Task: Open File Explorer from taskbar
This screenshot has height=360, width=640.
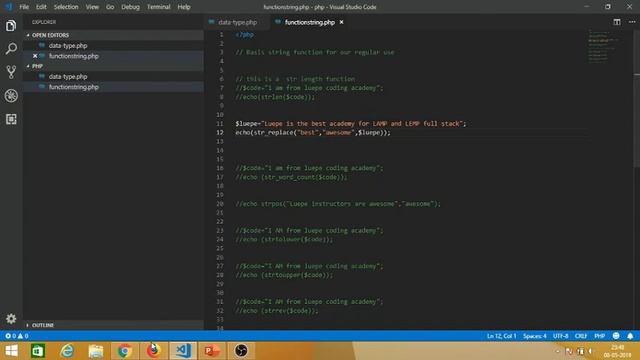Action: click(96, 351)
